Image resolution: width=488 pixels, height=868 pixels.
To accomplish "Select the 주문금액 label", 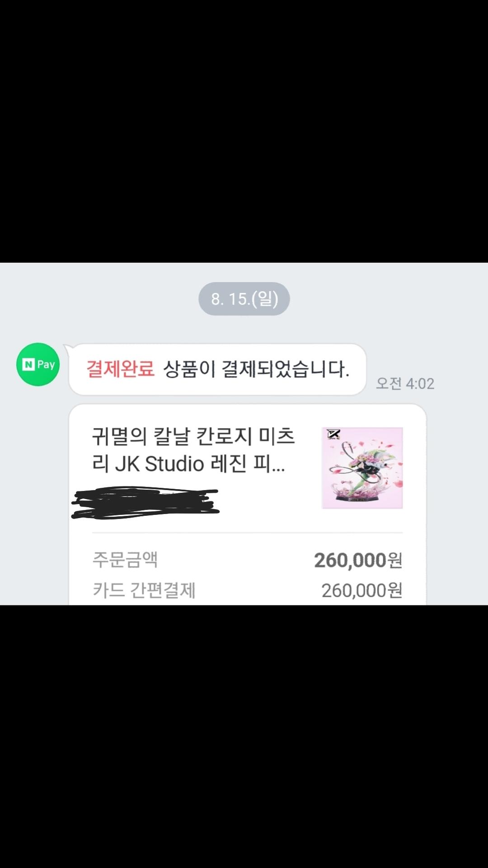I will 125,560.
